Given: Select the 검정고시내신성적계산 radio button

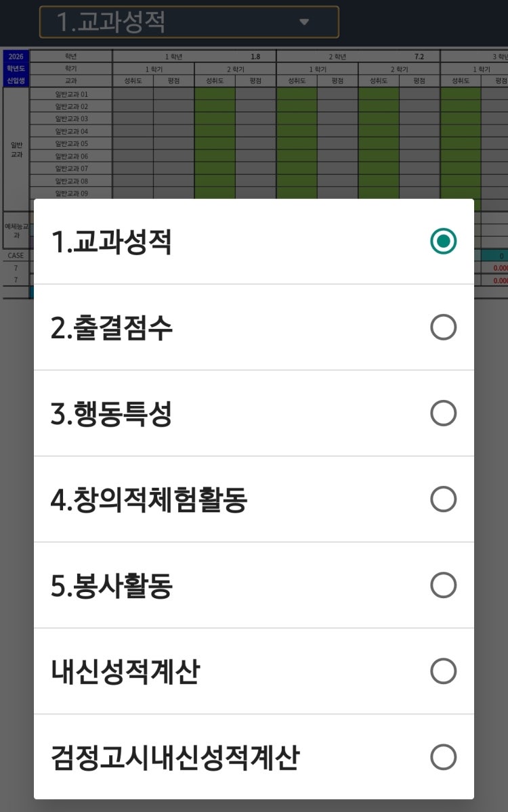Looking at the screenshot, I should (443, 757).
